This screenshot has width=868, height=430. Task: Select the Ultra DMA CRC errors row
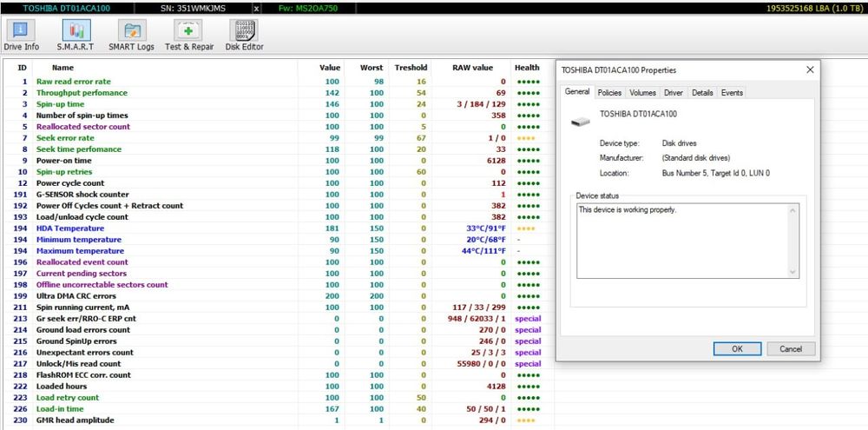click(x=279, y=296)
